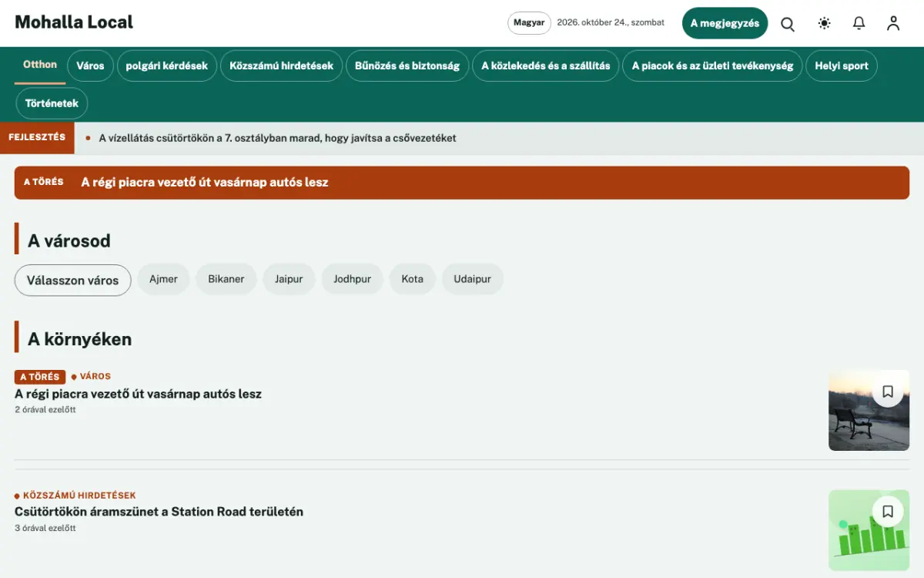Bookmark the régi piacra vezető út article
This screenshot has width=924, height=578.
(x=888, y=391)
